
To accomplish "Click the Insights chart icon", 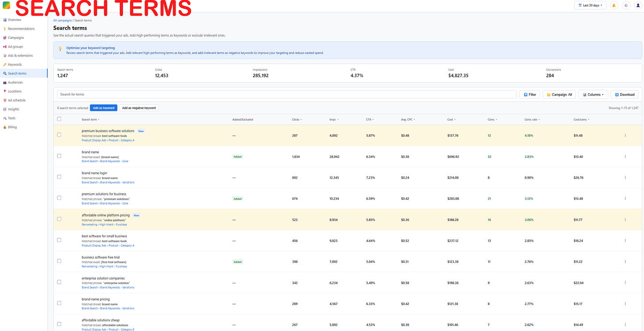I will (x=4, y=109).
